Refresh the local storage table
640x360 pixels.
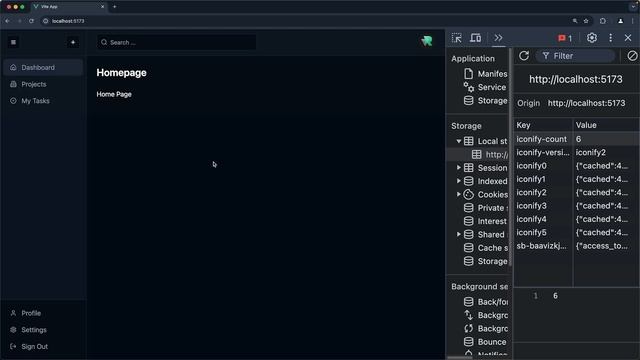524,56
